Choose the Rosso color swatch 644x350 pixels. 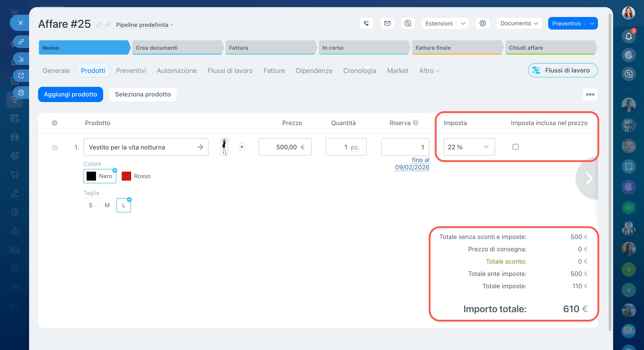pos(136,176)
